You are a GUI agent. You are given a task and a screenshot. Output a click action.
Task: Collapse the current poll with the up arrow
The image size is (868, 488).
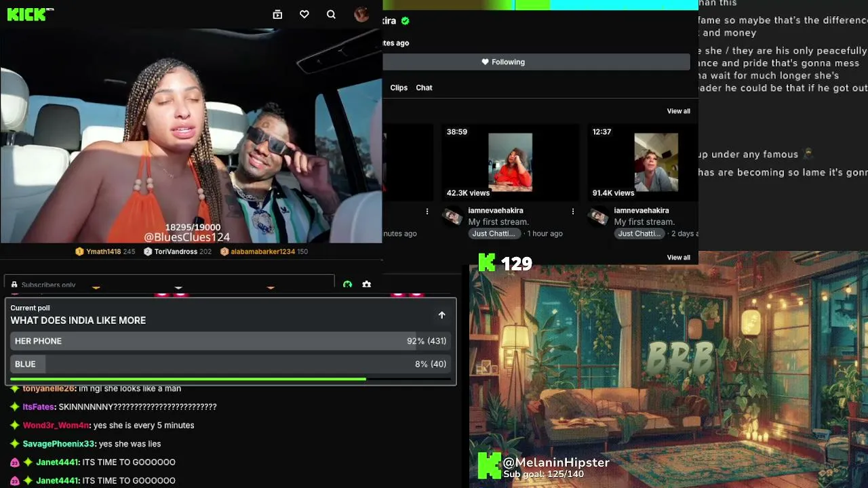click(441, 315)
